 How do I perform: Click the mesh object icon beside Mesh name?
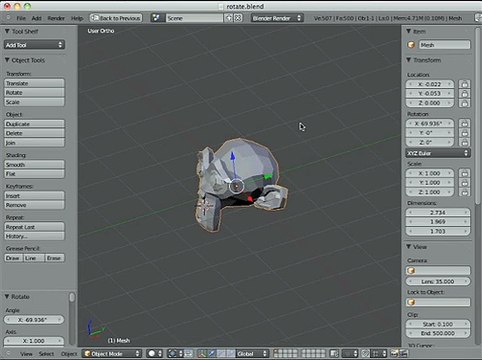click(x=411, y=45)
